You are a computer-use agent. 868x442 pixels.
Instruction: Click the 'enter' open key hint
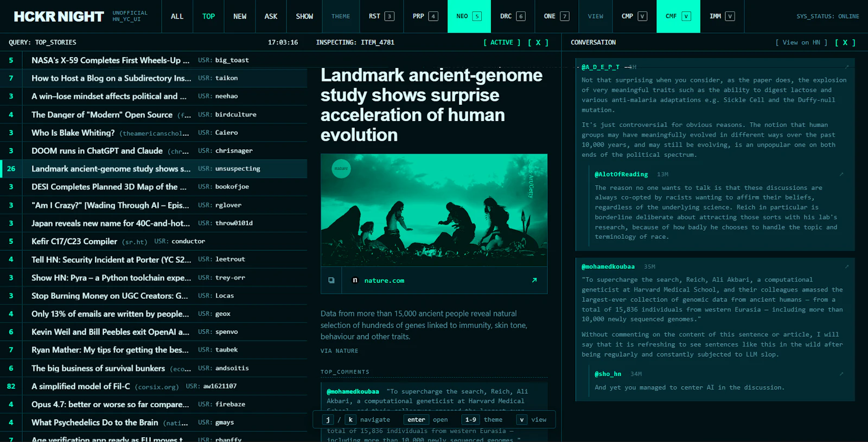click(x=416, y=420)
